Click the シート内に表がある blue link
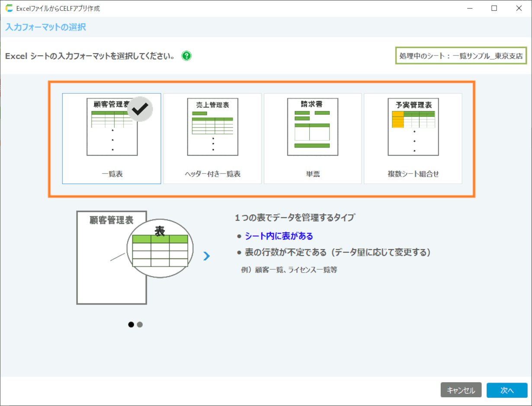The height and width of the screenshot is (406, 532). [279, 236]
